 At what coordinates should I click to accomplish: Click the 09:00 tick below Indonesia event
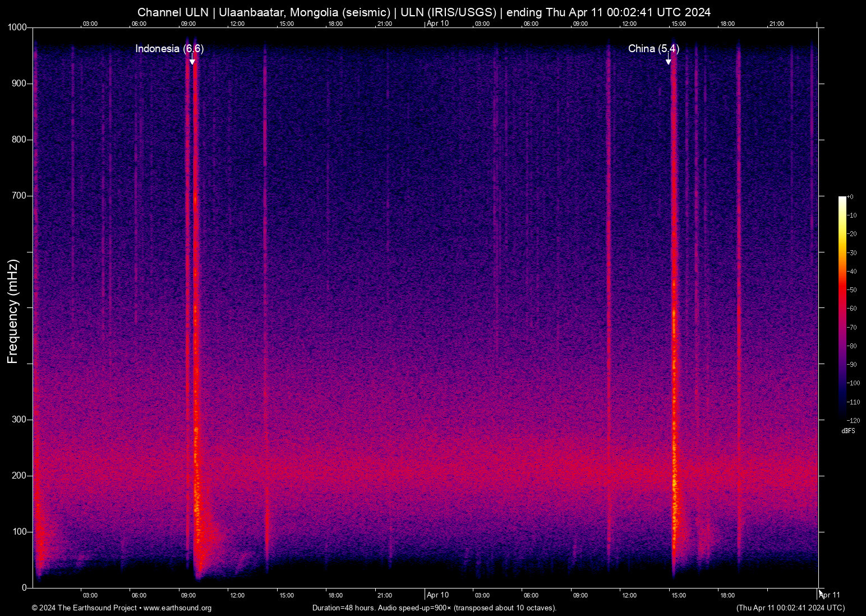pos(189,595)
